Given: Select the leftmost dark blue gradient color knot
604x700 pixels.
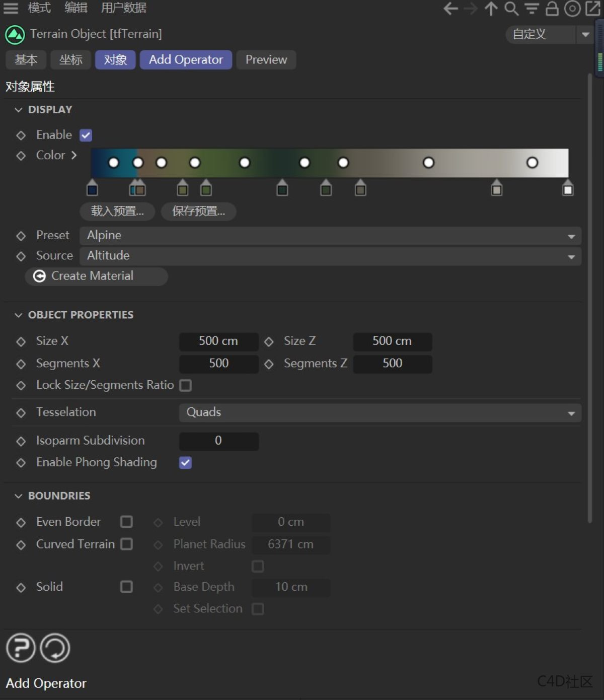Looking at the screenshot, I should point(92,189).
